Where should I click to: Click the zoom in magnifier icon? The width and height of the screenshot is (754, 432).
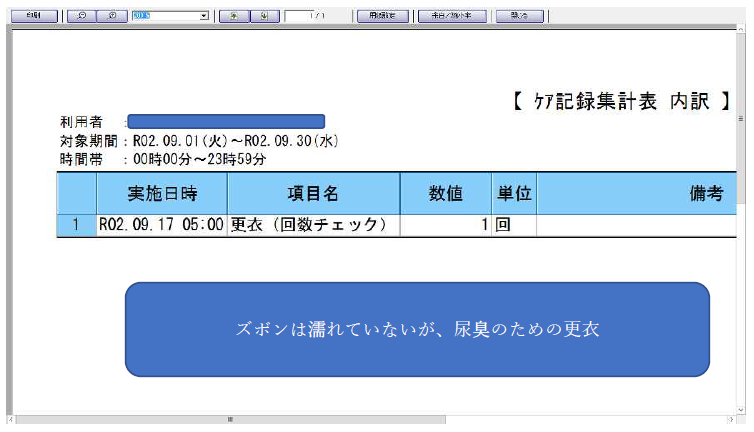click(x=113, y=16)
